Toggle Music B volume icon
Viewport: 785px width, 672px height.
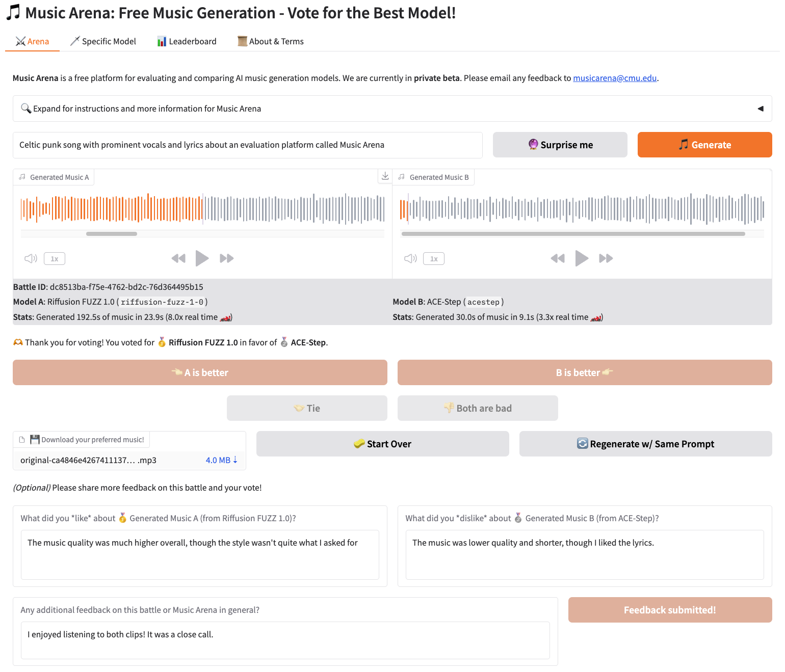point(410,258)
